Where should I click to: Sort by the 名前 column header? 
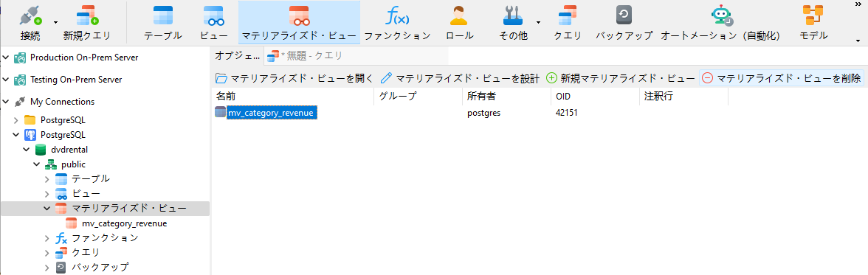click(293, 96)
